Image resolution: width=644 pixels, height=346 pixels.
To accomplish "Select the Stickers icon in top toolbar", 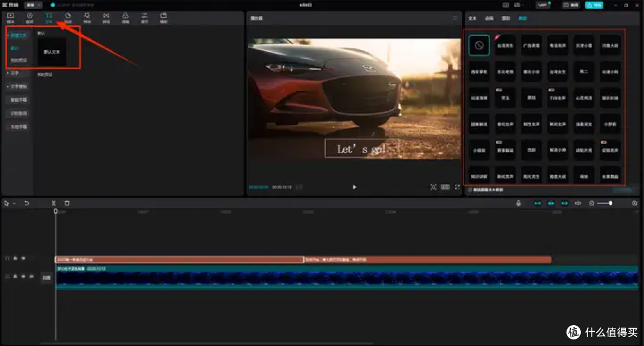I will click(68, 18).
